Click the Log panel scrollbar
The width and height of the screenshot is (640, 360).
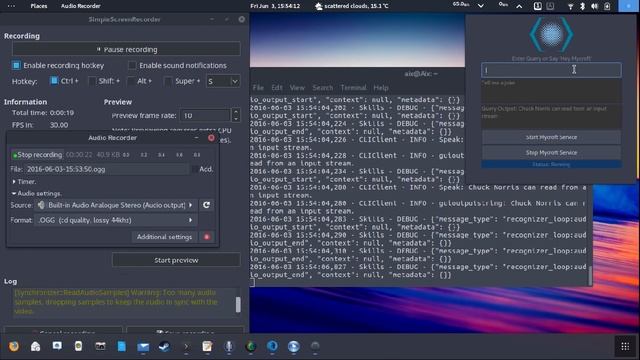point(238,304)
